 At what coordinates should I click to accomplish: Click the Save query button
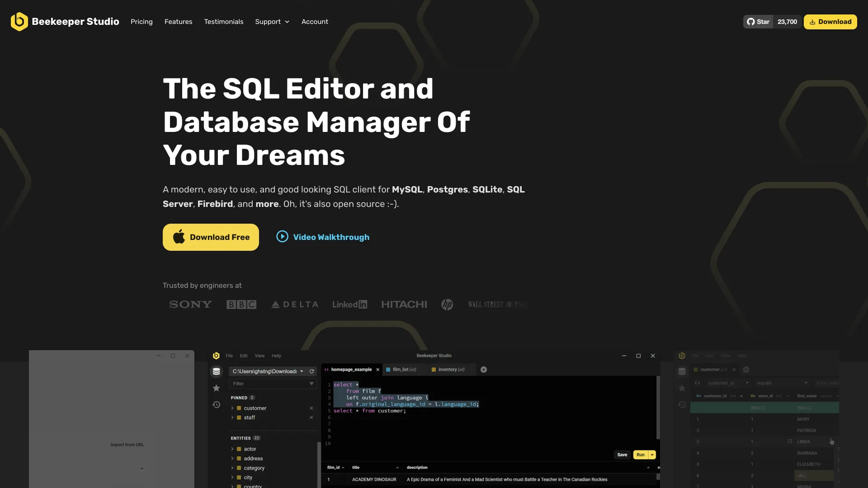pos(622,455)
